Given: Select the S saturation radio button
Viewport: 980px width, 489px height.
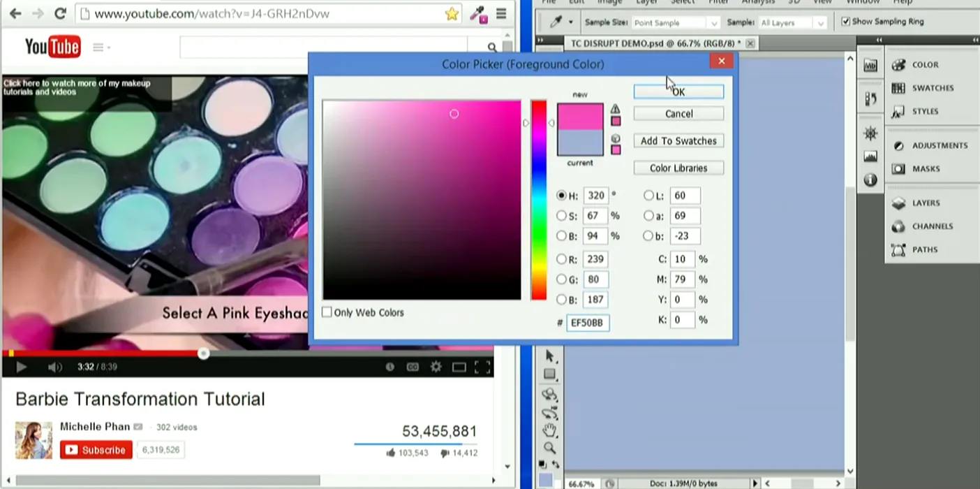Looking at the screenshot, I should tap(562, 216).
